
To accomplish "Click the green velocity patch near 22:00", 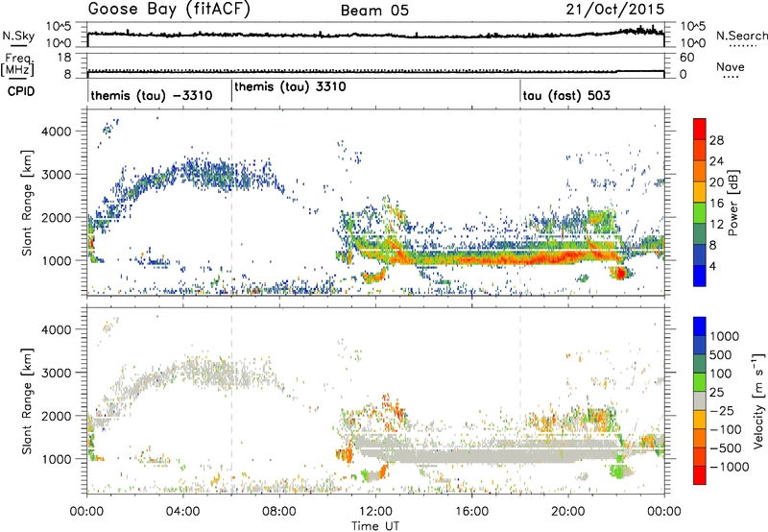I will (x=620, y=472).
